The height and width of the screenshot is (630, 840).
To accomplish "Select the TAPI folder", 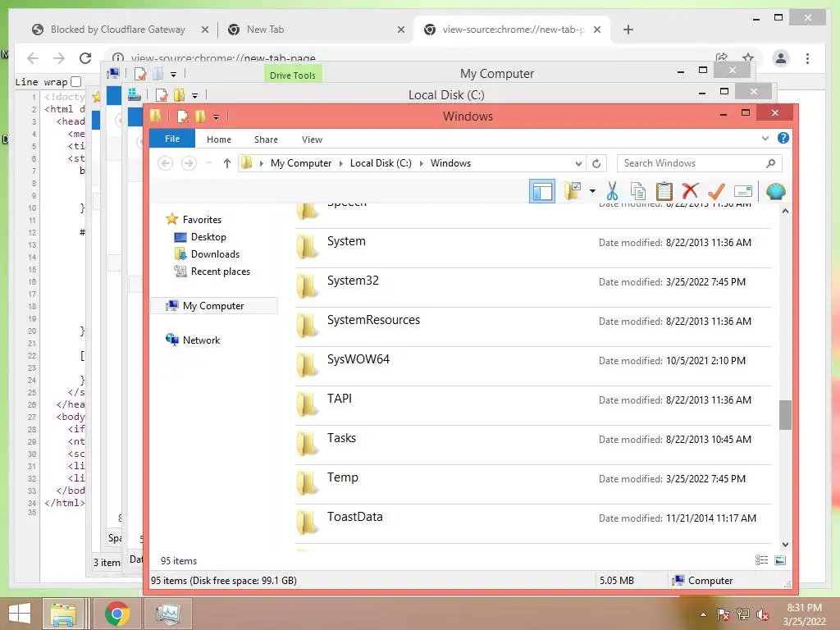I will coord(533,405).
